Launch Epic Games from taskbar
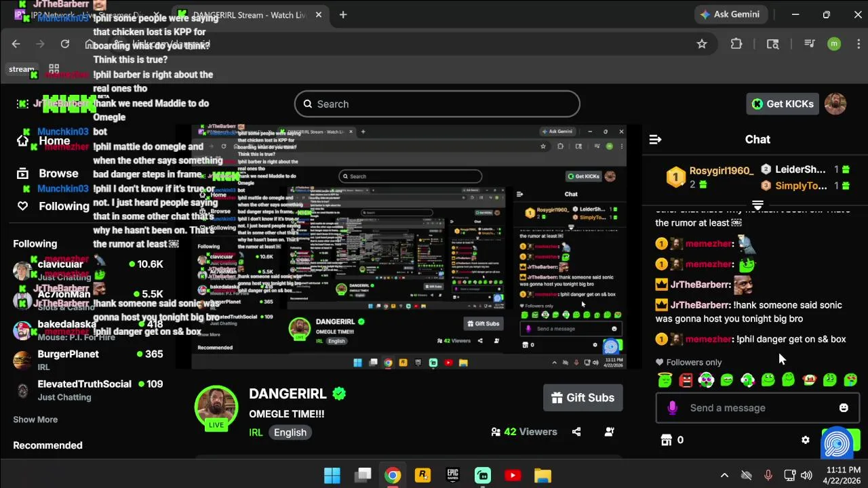Screen dimensions: 868x488 point(452,475)
